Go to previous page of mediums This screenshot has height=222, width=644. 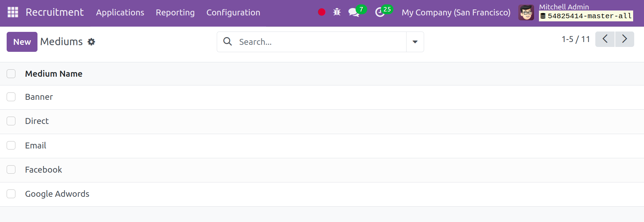[605, 39]
